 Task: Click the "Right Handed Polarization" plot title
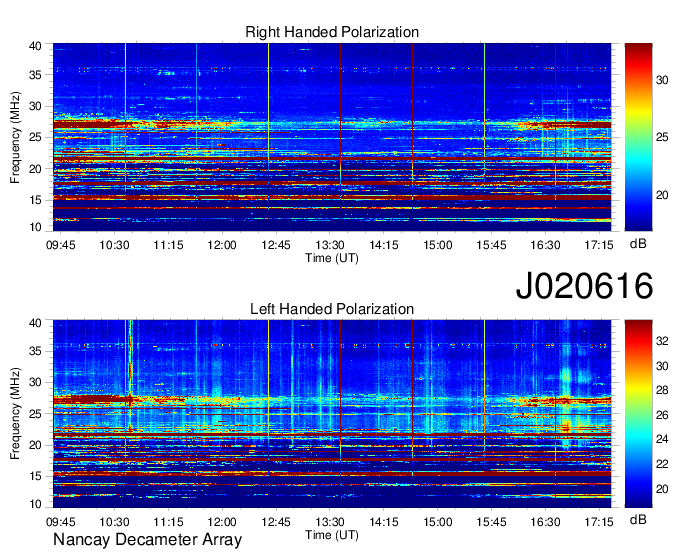tap(332, 32)
